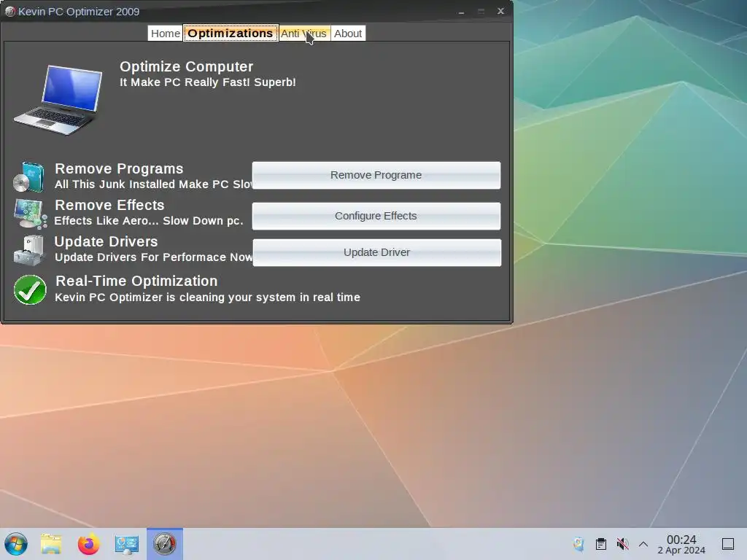Image resolution: width=747 pixels, height=560 pixels.
Task: Click 'Effects Like Aero... Slow Down pc.' text
Action: tap(149, 221)
